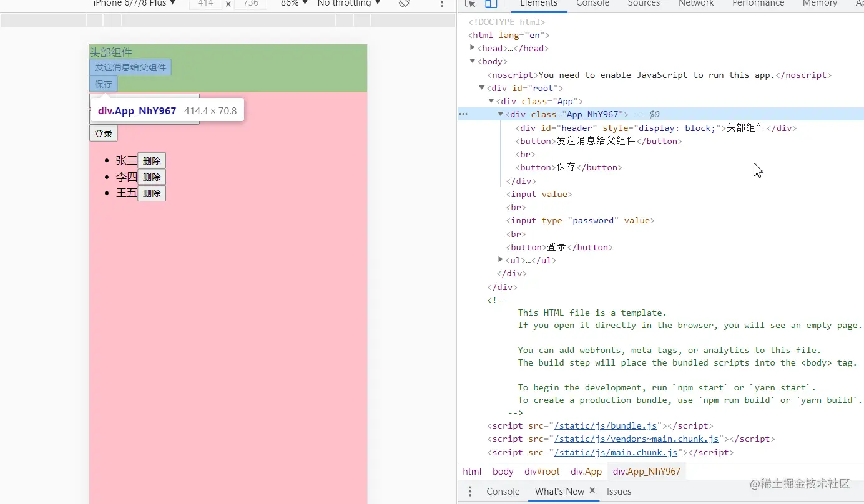The width and height of the screenshot is (864, 504).
Task: Select div.App_NhY967 in the breadcrumb bar
Action: point(647,472)
